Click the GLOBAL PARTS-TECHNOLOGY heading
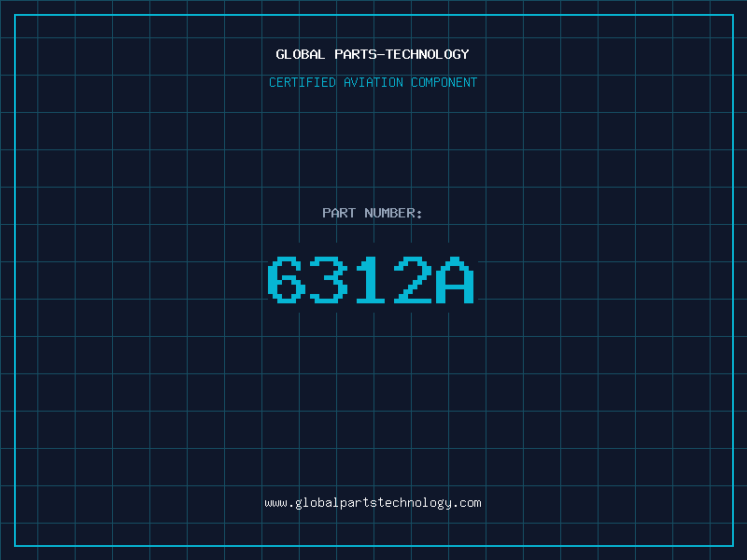747x560 pixels. (373, 54)
